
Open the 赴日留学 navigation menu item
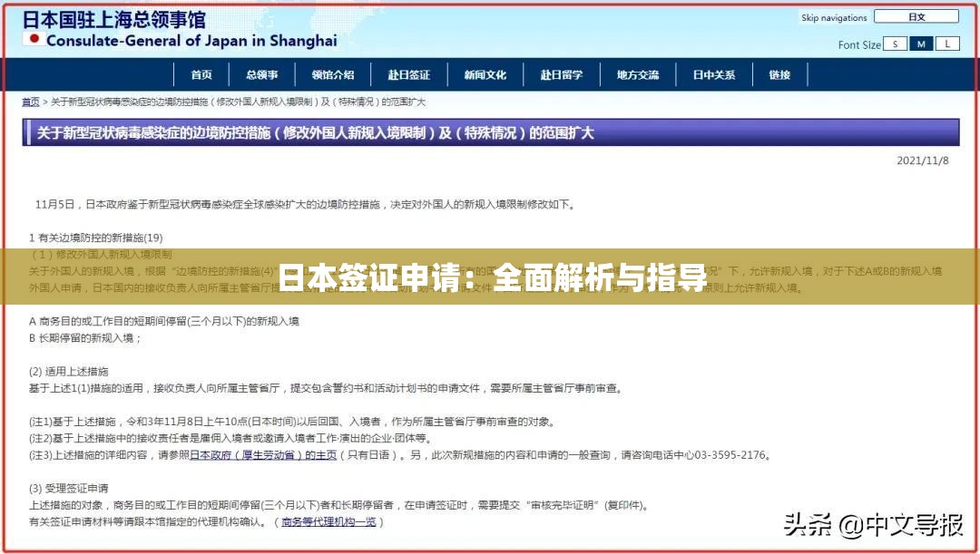tap(563, 74)
